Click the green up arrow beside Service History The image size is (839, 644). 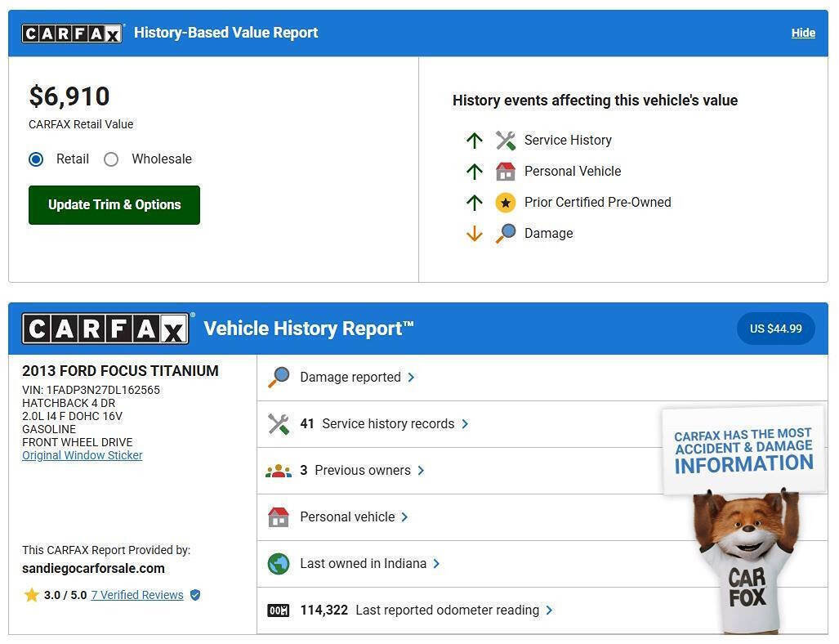pyautogui.click(x=474, y=141)
